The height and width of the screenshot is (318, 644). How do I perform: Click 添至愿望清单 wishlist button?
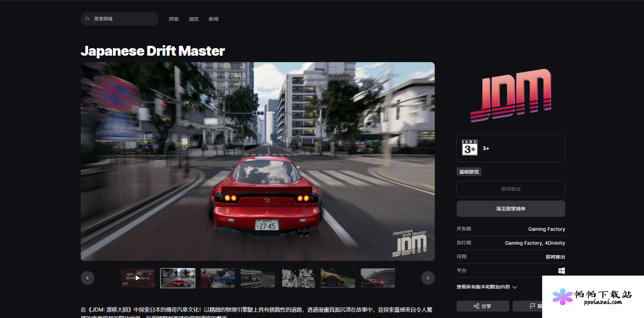click(x=511, y=209)
